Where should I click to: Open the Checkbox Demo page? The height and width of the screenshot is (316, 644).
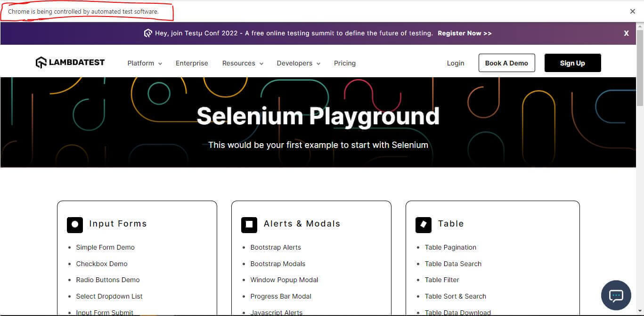[x=102, y=264]
